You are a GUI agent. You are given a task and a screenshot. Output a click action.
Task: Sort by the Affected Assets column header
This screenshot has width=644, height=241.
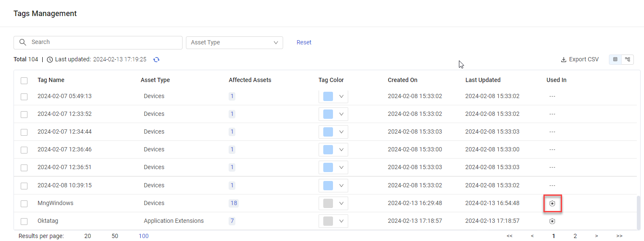(250, 80)
